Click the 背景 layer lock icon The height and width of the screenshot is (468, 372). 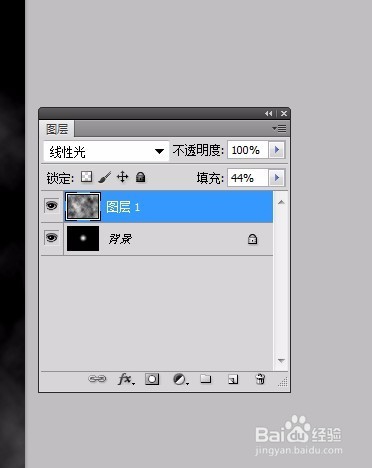[x=252, y=239]
